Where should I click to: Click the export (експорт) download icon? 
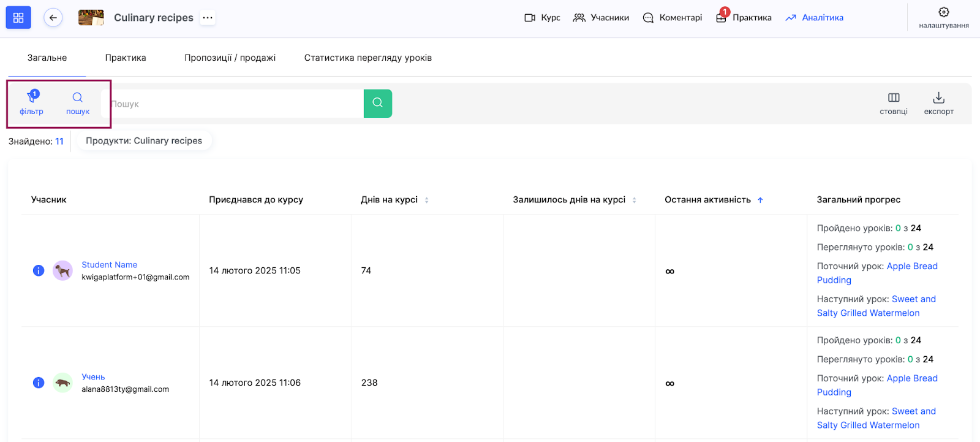pyautogui.click(x=938, y=98)
